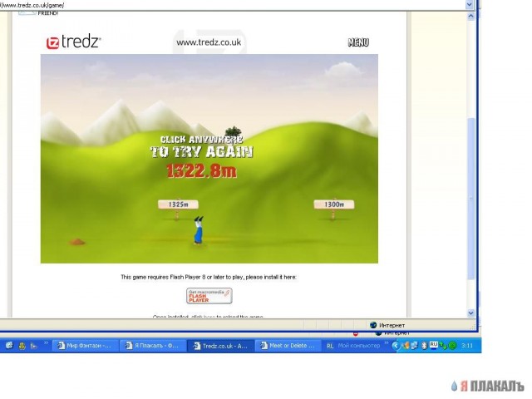Click the RU keyboard language indicator

tap(434, 345)
